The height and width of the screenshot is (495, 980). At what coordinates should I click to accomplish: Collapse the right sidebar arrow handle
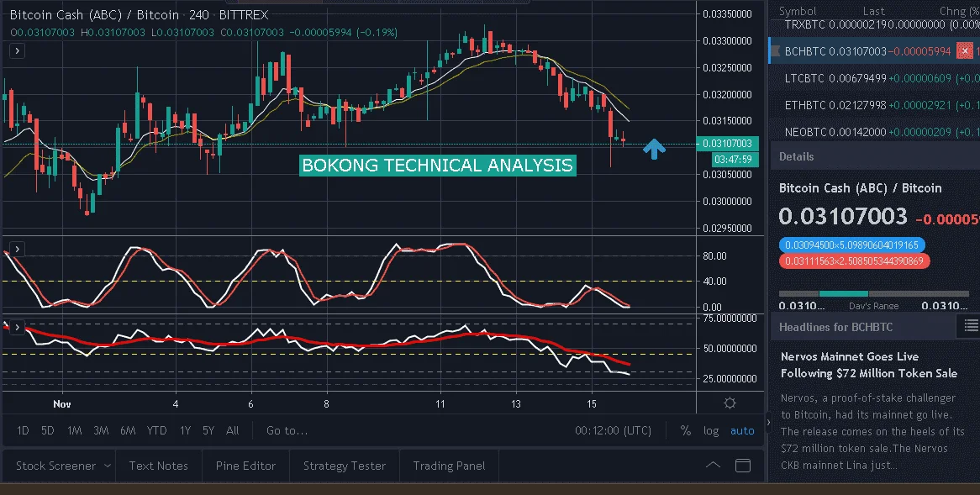point(768,423)
